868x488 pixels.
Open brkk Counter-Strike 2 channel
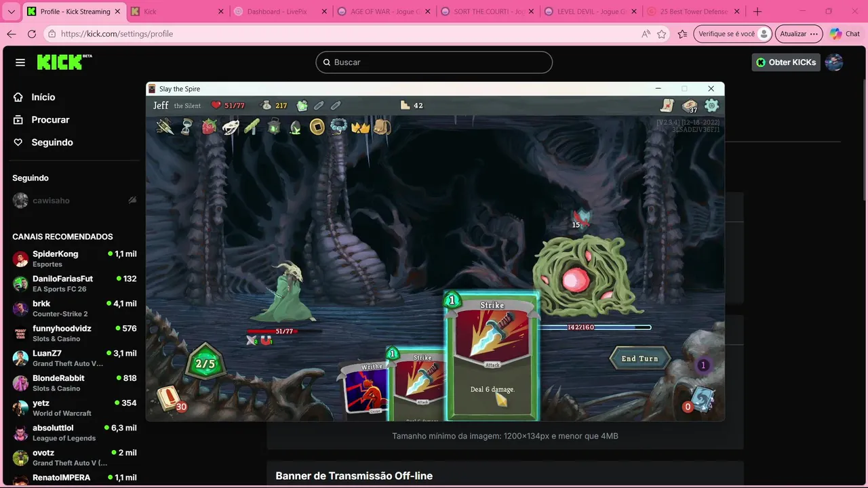pos(74,308)
